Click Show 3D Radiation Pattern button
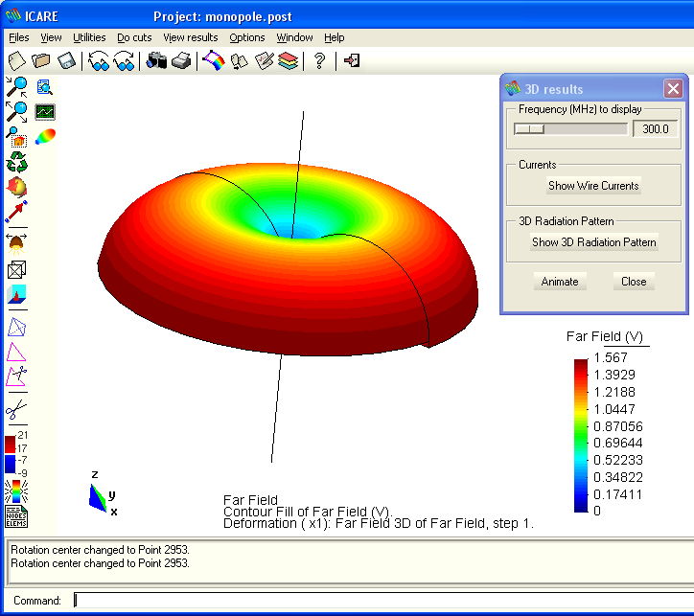 tap(594, 242)
